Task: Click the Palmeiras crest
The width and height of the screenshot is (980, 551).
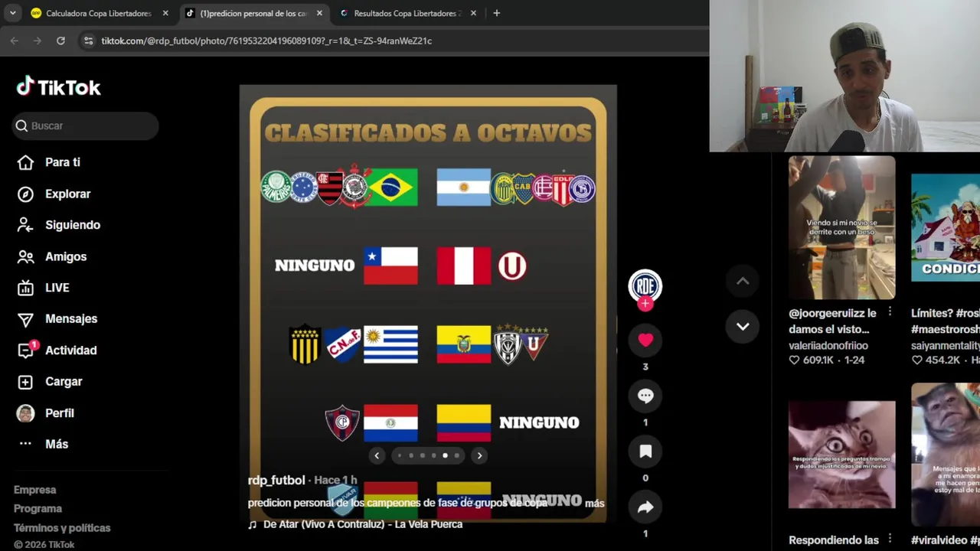Action: pyautogui.click(x=276, y=187)
